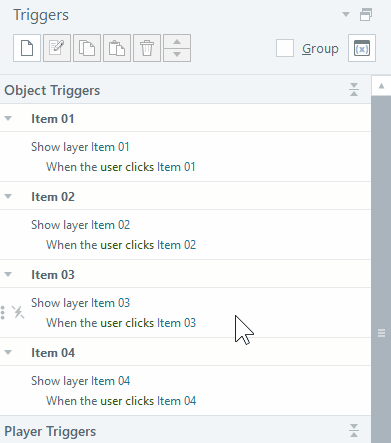Click object link Item 03 after 'user clicks'

point(176,323)
